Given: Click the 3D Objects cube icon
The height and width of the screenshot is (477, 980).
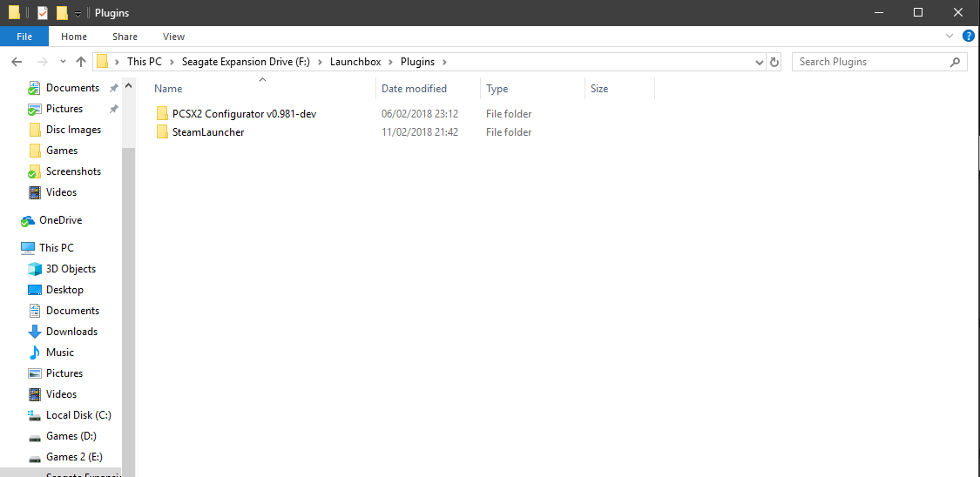Looking at the screenshot, I should point(35,269).
